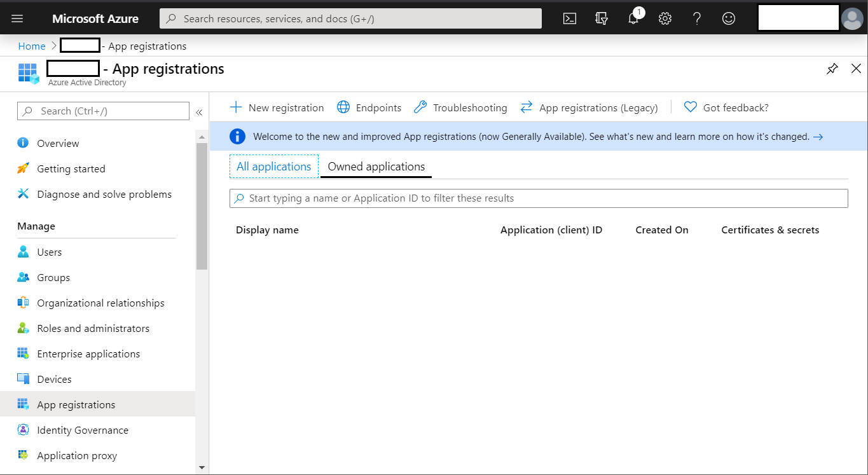The width and height of the screenshot is (868, 475).
Task: Click the Enterprise applications grid icon
Action: click(x=23, y=354)
